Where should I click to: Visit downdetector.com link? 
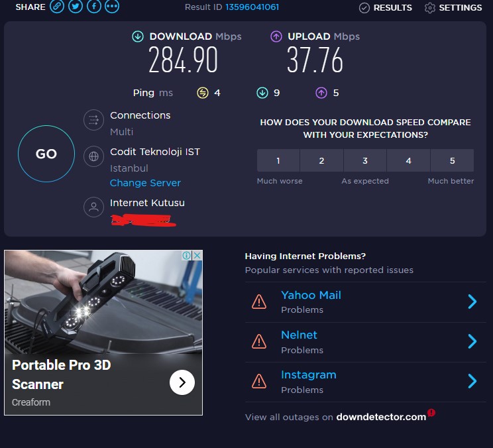click(381, 417)
